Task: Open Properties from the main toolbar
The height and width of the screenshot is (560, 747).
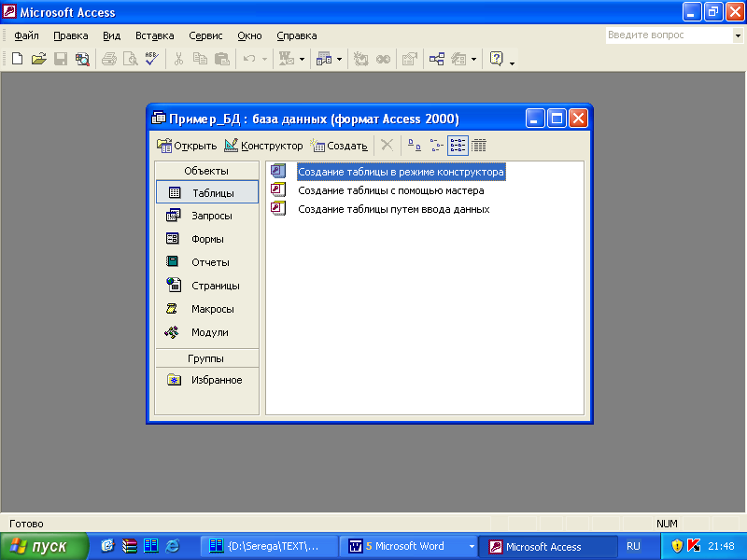Action: click(x=410, y=59)
